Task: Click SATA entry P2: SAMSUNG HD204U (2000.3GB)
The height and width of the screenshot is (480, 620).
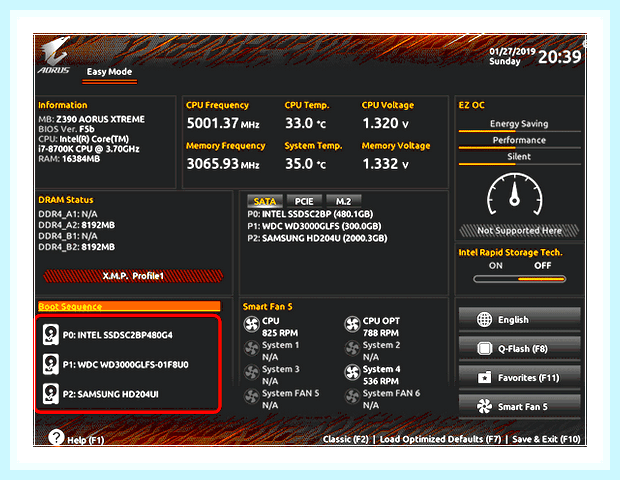Action: point(317,238)
